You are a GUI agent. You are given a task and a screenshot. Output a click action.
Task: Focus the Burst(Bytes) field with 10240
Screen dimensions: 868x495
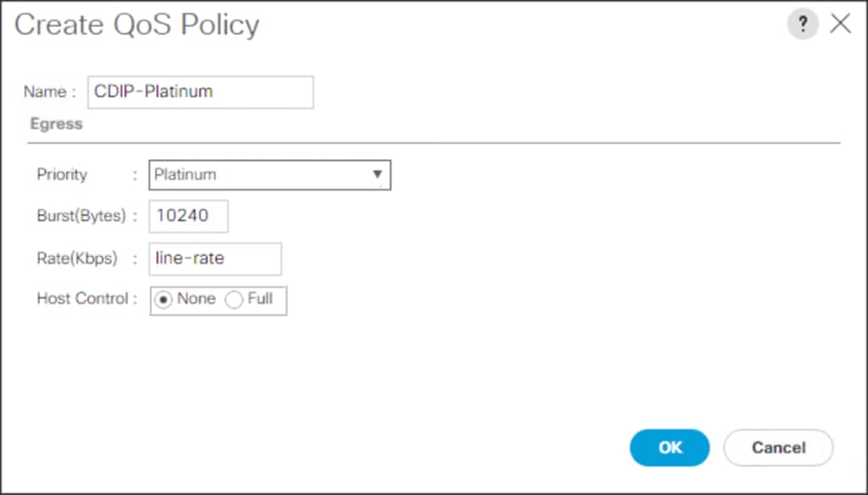point(188,216)
